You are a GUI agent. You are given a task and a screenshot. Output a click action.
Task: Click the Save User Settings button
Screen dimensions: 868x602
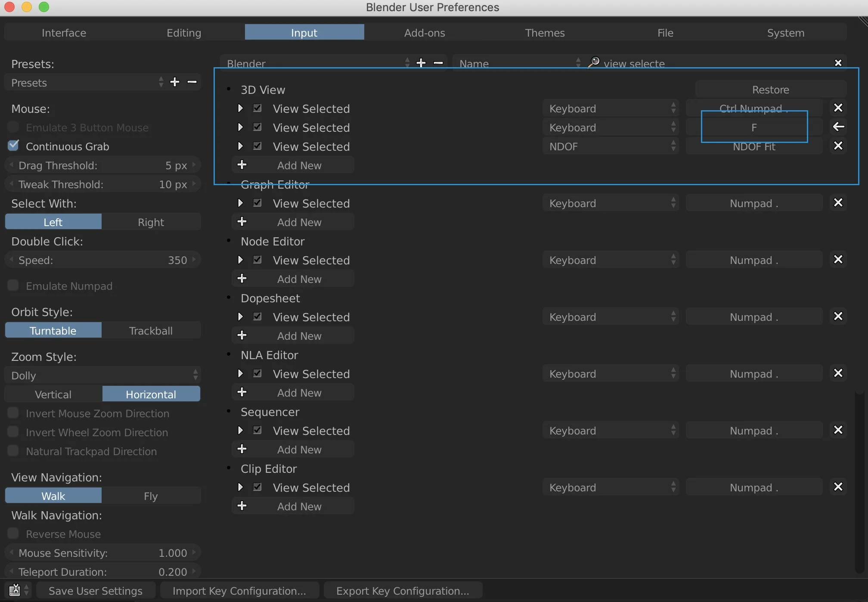tap(96, 590)
